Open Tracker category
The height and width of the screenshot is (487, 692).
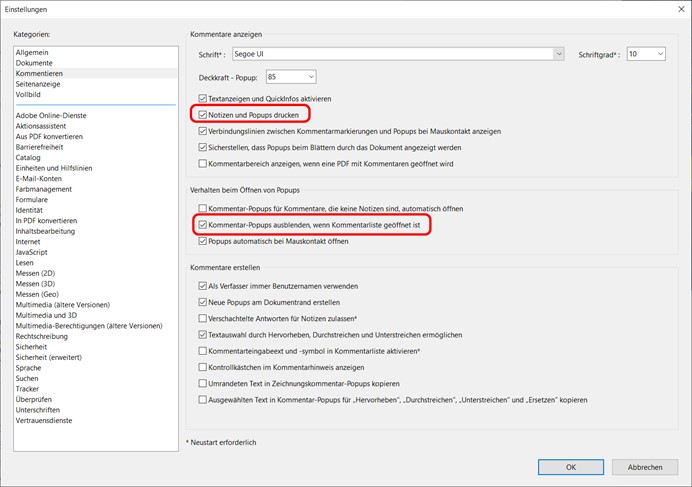[x=27, y=389]
